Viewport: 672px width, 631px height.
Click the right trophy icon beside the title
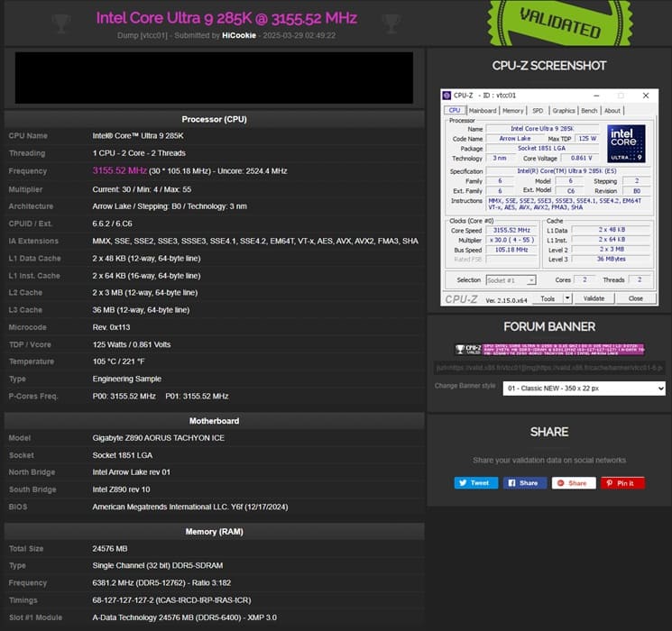[391, 23]
